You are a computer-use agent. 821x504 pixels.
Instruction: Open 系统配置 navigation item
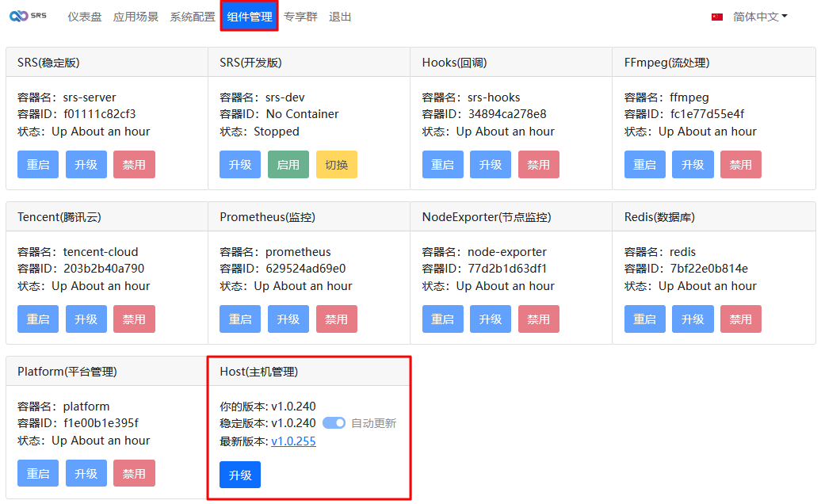click(x=192, y=17)
